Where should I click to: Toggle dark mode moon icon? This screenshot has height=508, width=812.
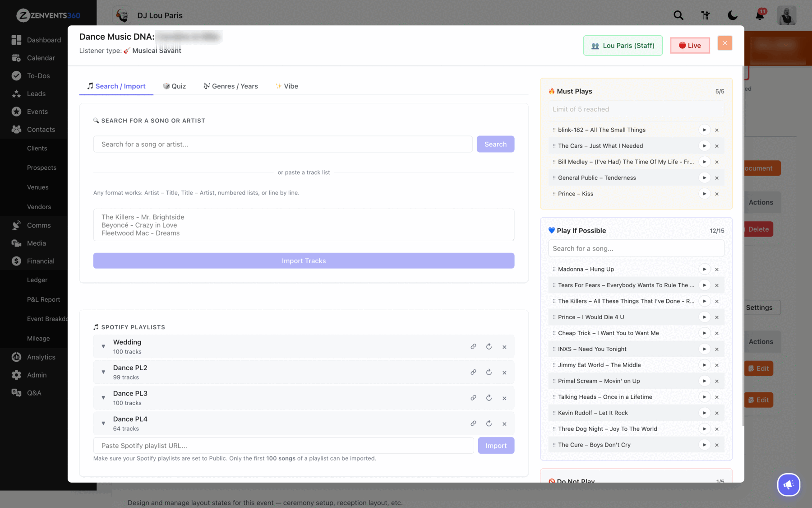coord(733,15)
